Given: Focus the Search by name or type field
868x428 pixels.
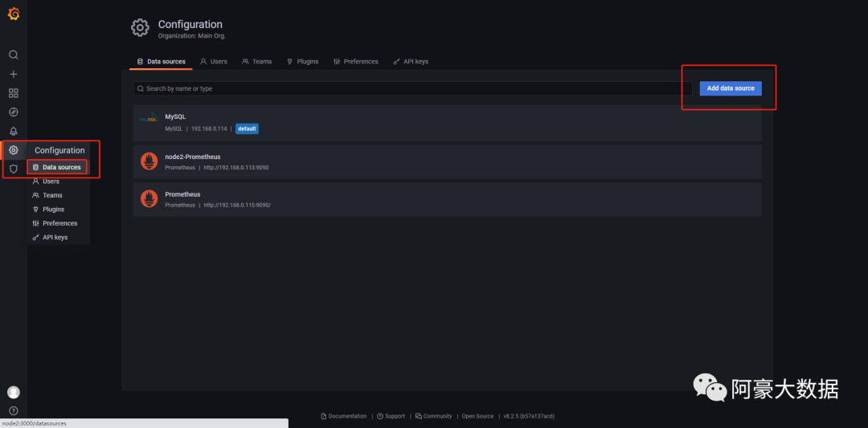Looking at the screenshot, I should click(x=413, y=88).
